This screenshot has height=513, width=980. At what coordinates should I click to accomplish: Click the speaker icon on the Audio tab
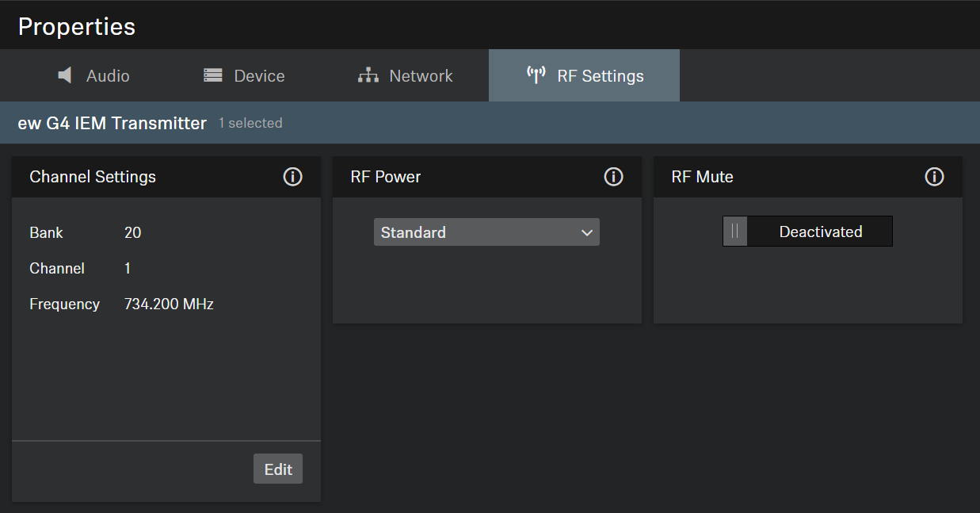[66, 75]
